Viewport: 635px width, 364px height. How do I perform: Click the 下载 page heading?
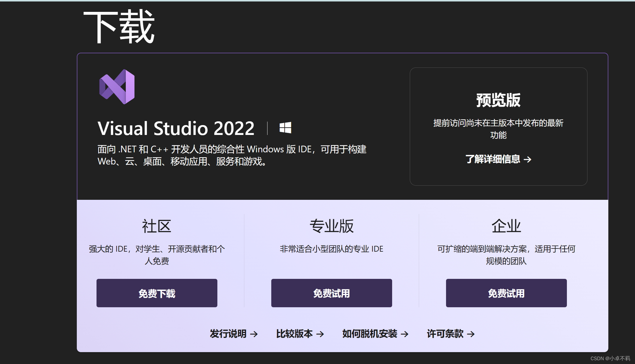pos(119,27)
